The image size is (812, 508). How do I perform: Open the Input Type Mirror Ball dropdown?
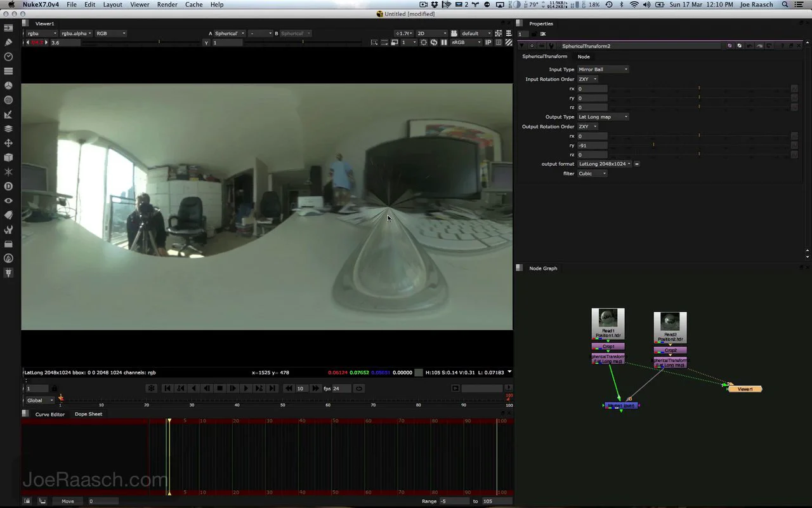point(603,69)
